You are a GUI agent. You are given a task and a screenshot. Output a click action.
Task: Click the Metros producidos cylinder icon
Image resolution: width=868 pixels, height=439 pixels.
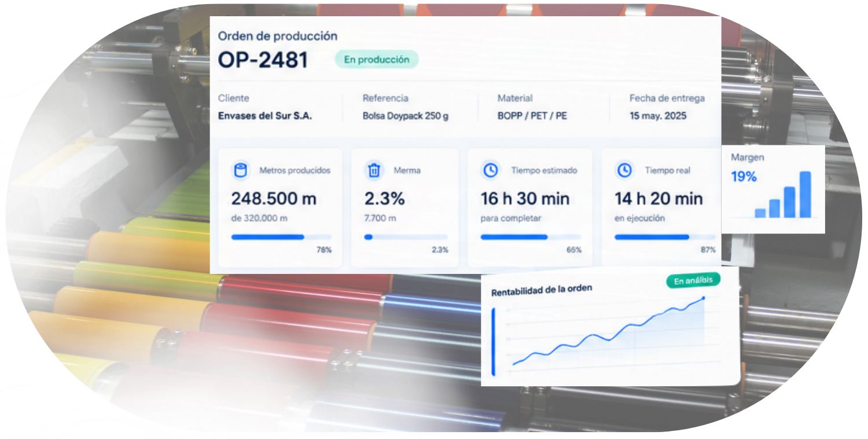(240, 170)
